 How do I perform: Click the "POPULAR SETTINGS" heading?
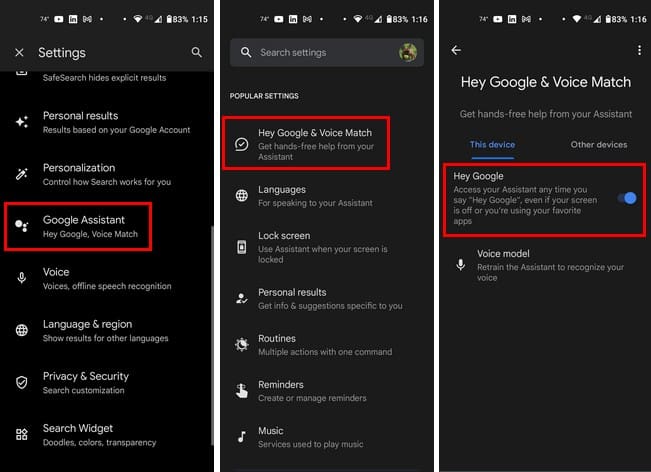click(264, 96)
